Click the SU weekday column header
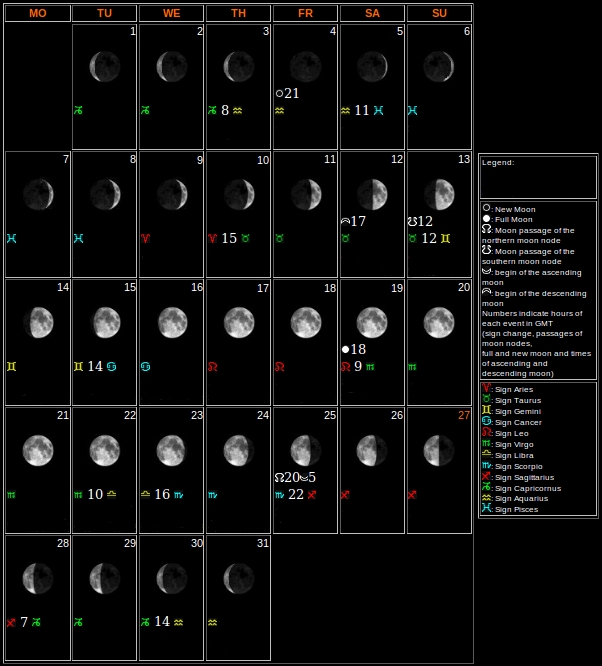602x666 pixels. pos(439,13)
